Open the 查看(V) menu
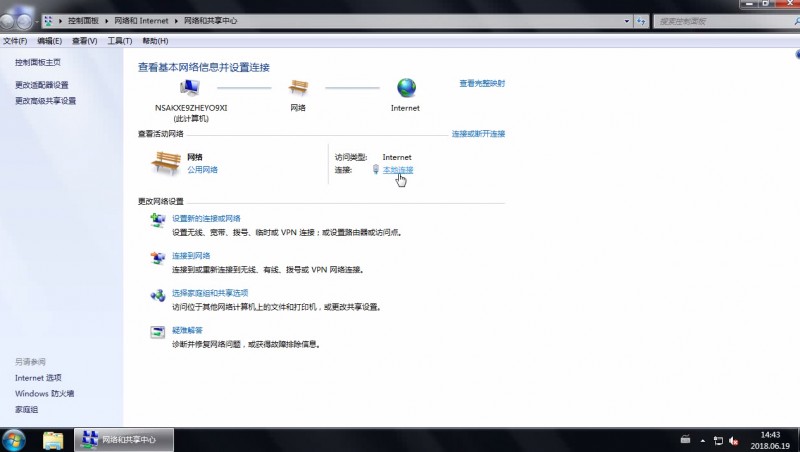This screenshot has width=800, height=452. [84, 41]
